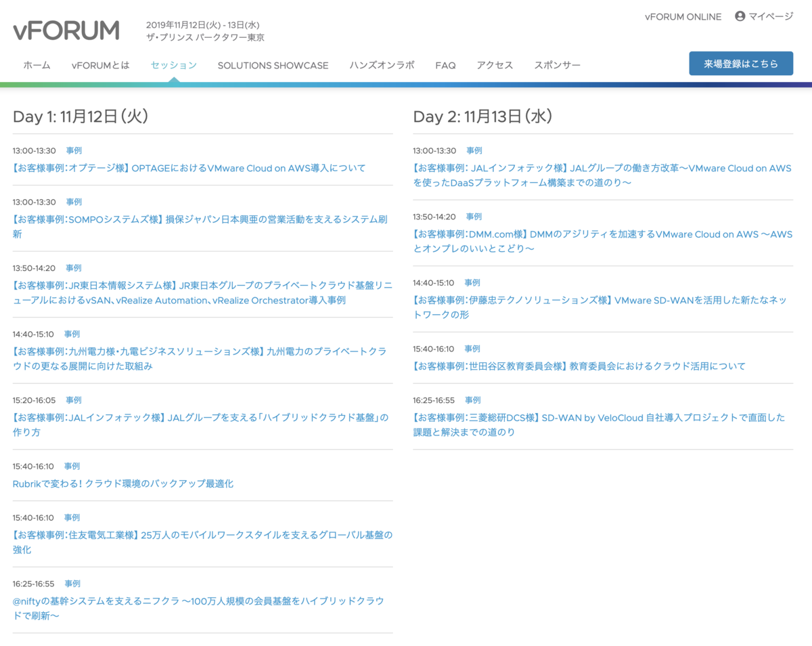
Task: Open the JR東日本情報システム session link
Action: [x=202, y=293]
